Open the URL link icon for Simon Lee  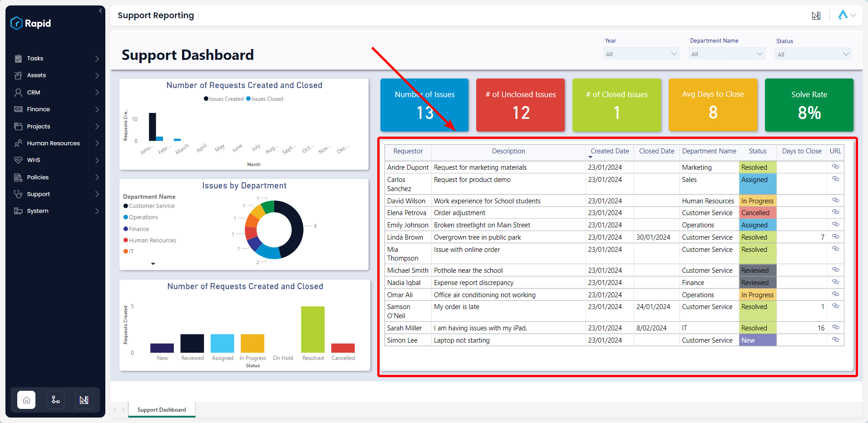835,339
